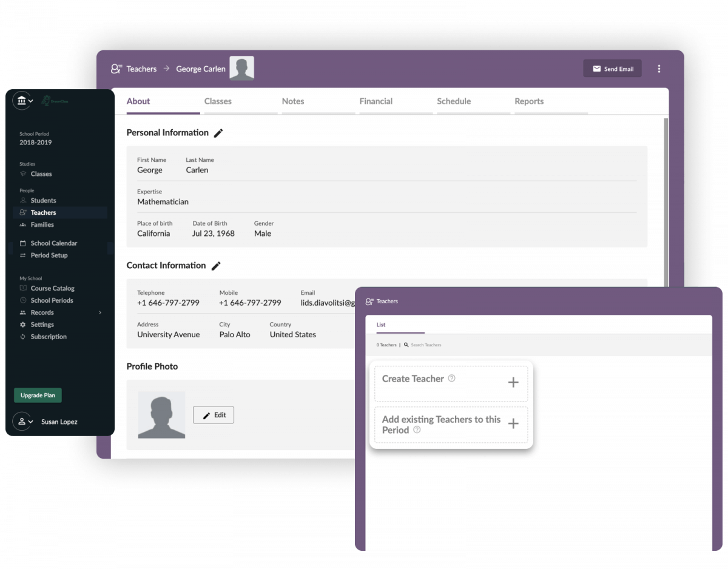Open the Financial tab
Image resolution: width=728 pixels, height=569 pixels.
[376, 101]
